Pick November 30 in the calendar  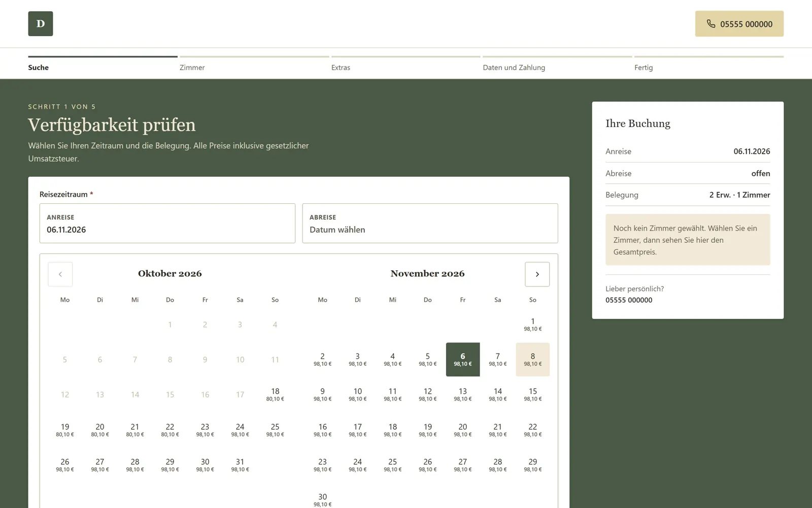click(323, 500)
